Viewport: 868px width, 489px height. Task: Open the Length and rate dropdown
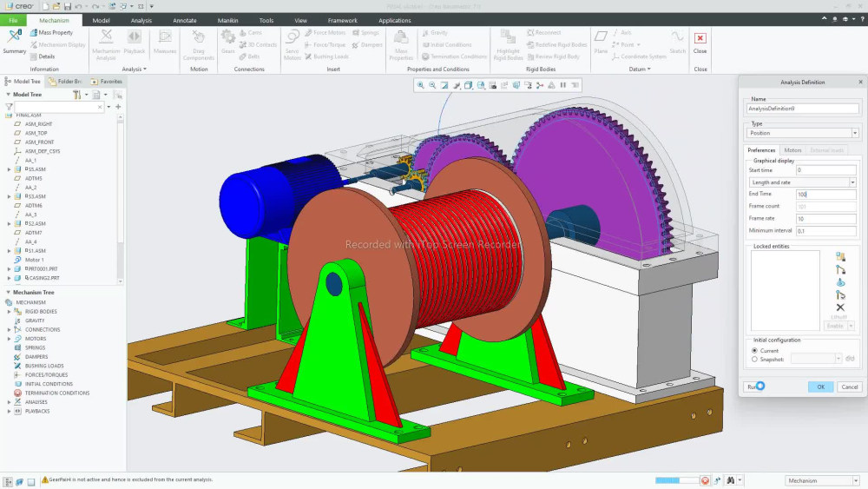tap(803, 182)
